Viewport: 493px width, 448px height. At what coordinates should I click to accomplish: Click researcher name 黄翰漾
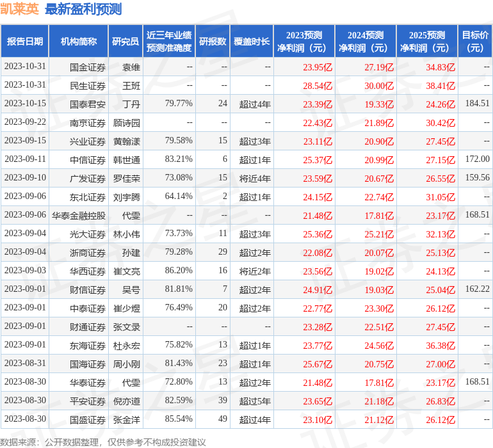[127, 141]
